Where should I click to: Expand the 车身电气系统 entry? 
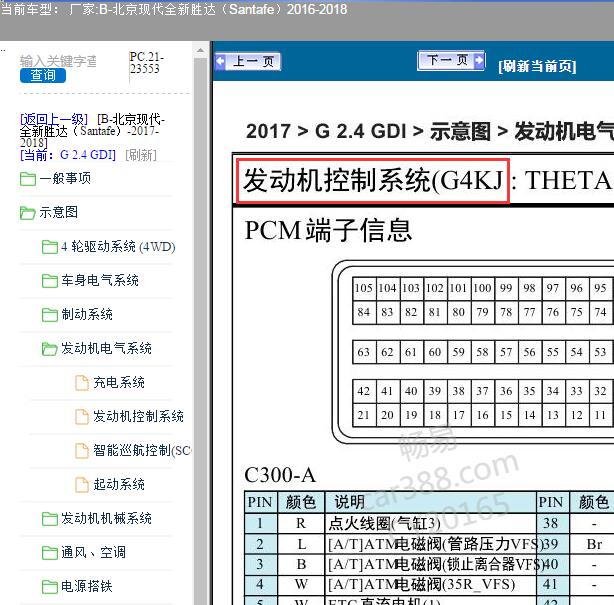100,280
